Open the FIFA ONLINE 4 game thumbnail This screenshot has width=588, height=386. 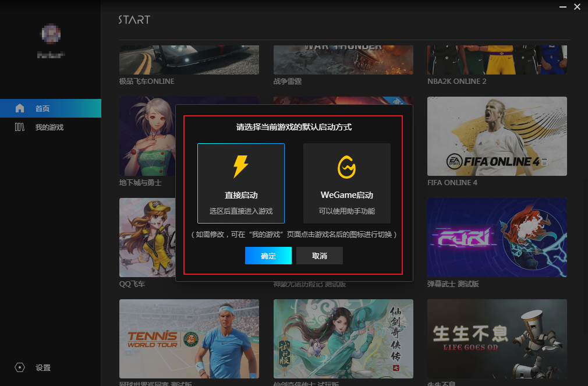(x=497, y=136)
